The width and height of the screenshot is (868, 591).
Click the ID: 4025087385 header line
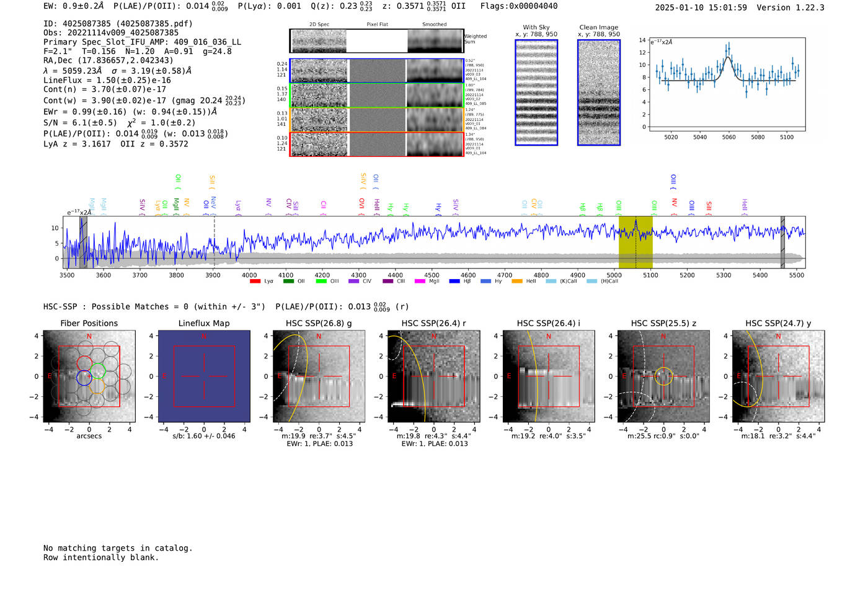pos(118,24)
